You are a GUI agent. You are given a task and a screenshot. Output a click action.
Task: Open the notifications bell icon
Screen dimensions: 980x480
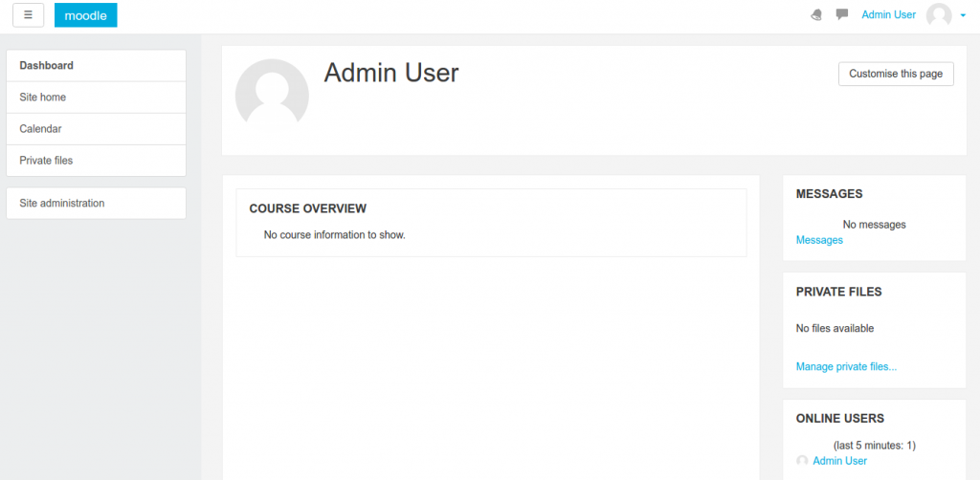coord(815,15)
